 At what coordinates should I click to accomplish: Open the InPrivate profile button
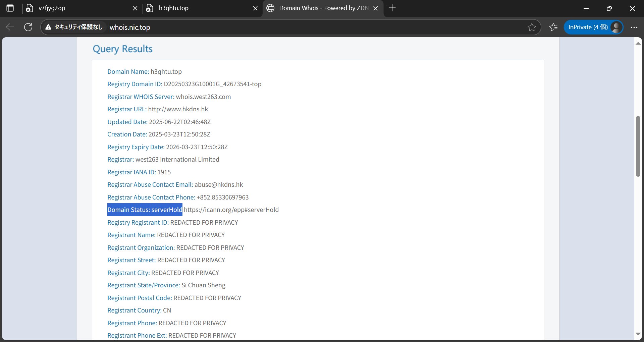click(593, 27)
